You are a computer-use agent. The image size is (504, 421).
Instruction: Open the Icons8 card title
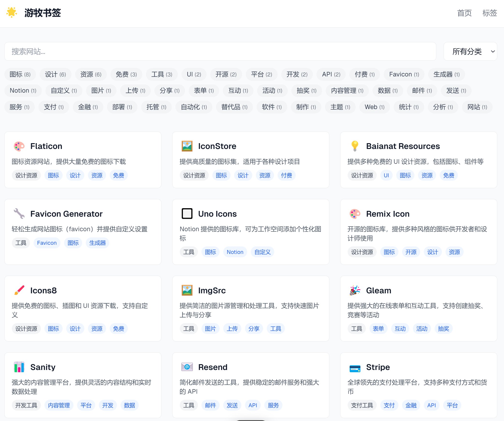click(x=43, y=290)
